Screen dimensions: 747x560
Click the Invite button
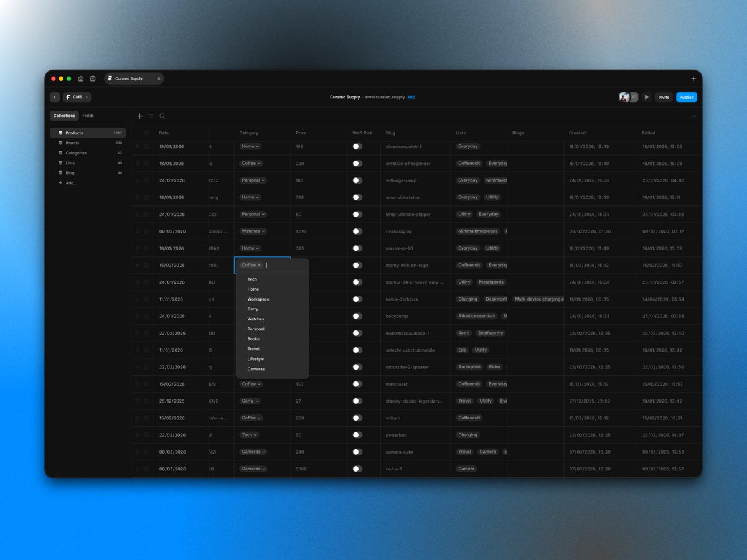tap(664, 97)
